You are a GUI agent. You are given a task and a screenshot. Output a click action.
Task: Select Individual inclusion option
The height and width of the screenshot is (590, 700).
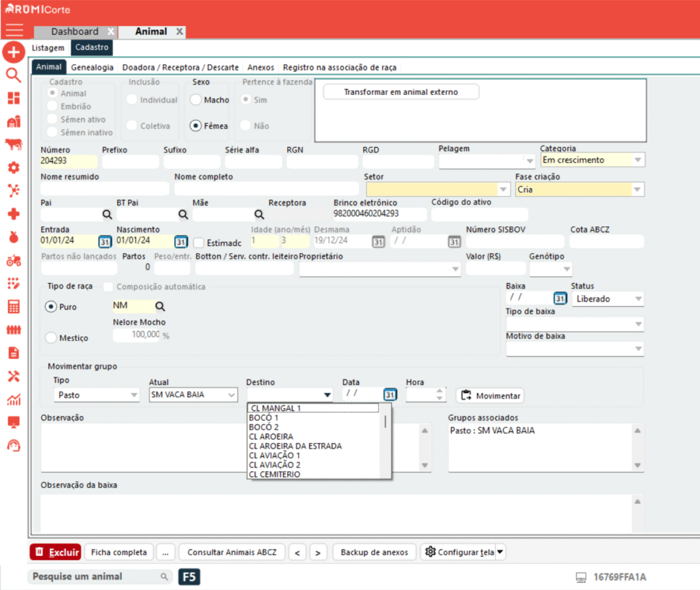click(132, 100)
